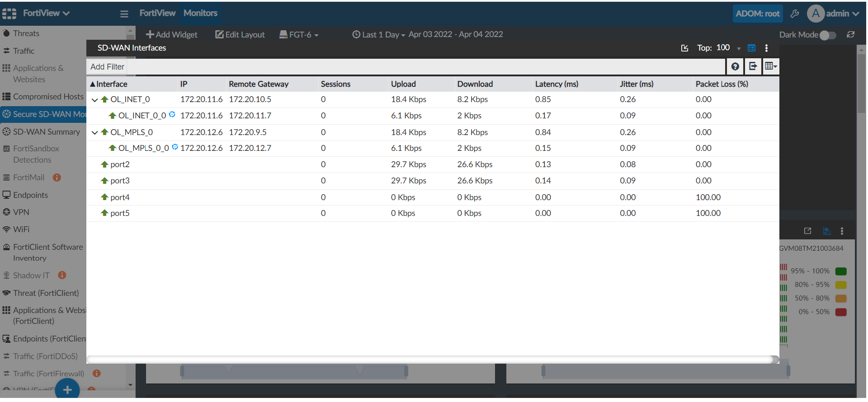Click the Add Widget button

(x=172, y=35)
